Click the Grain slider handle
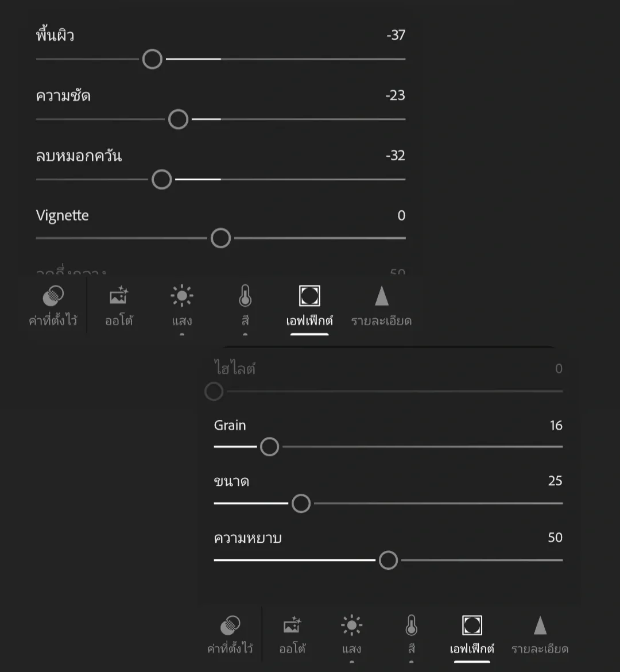 (x=269, y=446)
